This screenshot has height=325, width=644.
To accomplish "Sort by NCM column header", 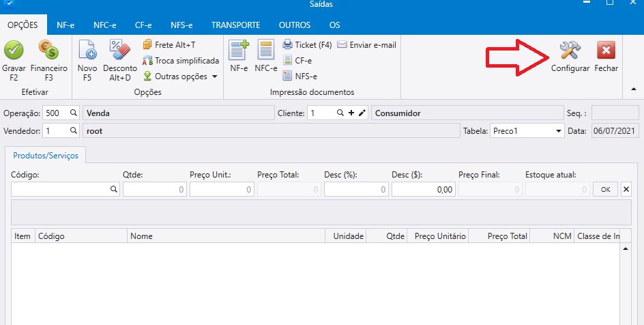I will point(552,236).
